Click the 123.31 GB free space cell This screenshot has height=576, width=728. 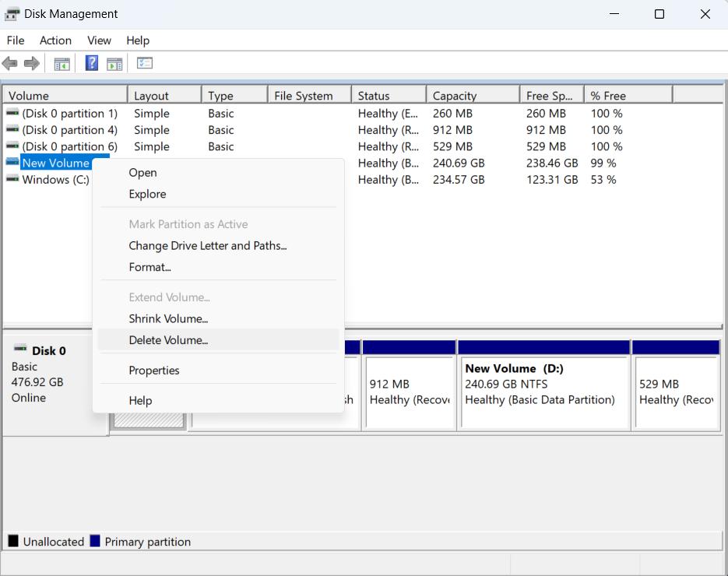coord(552,180)
